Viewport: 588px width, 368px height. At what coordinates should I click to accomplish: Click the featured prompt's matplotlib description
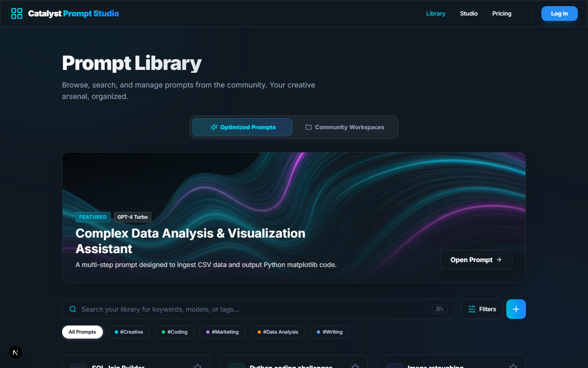206,265
